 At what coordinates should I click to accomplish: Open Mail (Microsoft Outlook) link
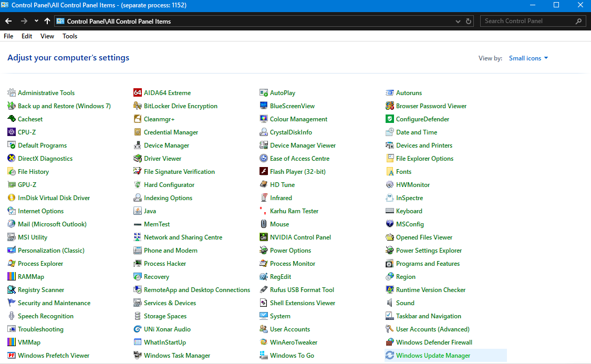click(52, 224)
